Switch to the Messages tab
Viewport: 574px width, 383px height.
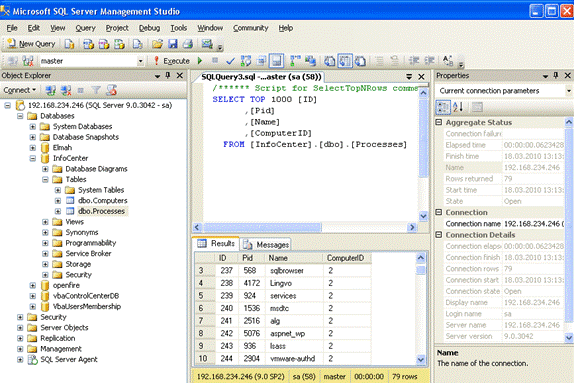click(266, 244)
